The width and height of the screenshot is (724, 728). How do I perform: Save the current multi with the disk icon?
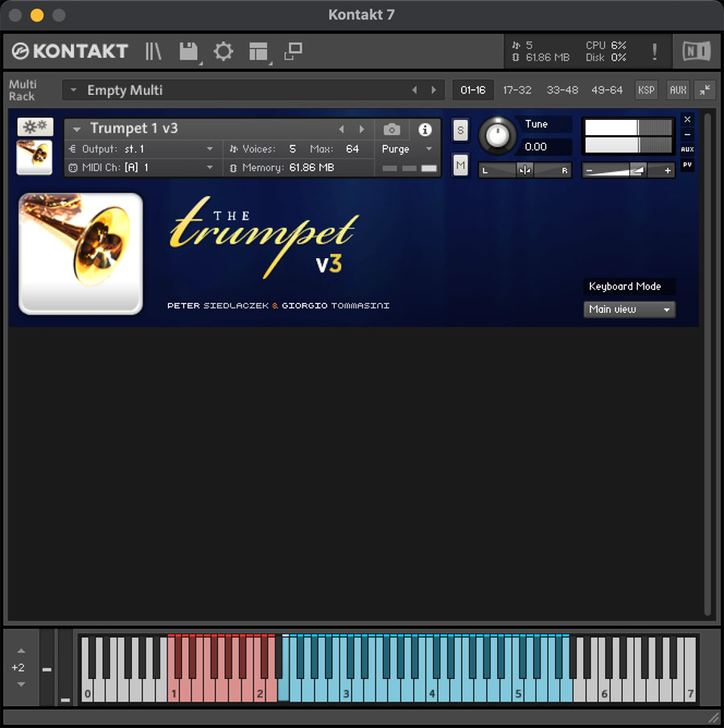click(189, 51)
